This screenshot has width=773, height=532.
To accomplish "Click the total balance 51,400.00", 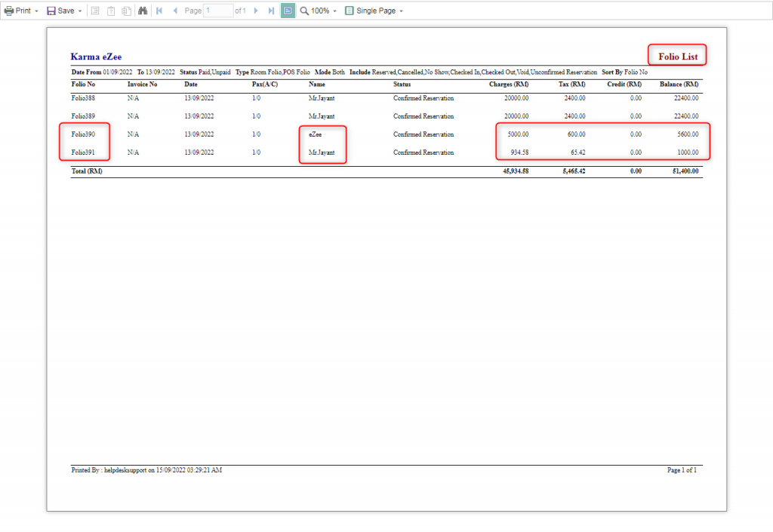I will pyautogui.click(x=685, y=171).
